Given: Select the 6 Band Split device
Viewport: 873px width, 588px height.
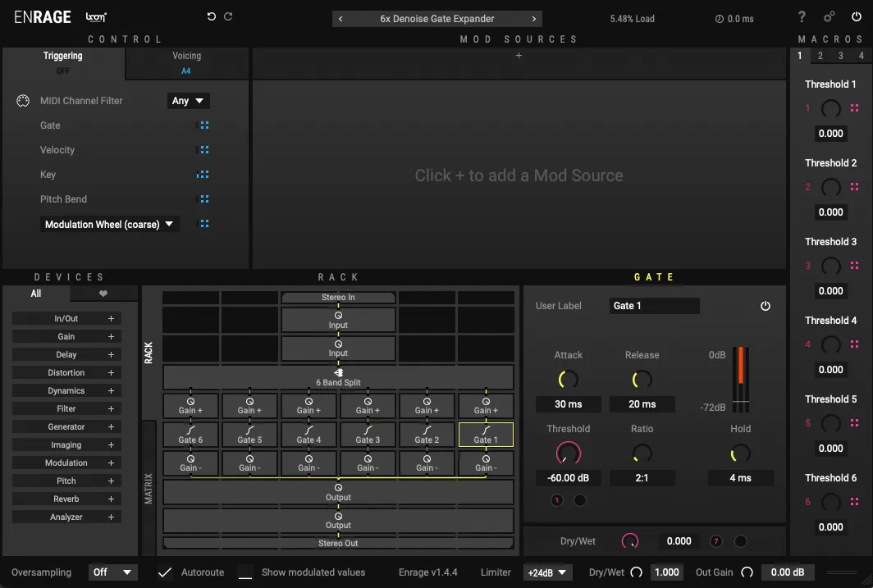Looking at the screenshot, I should tap(338, 377).
